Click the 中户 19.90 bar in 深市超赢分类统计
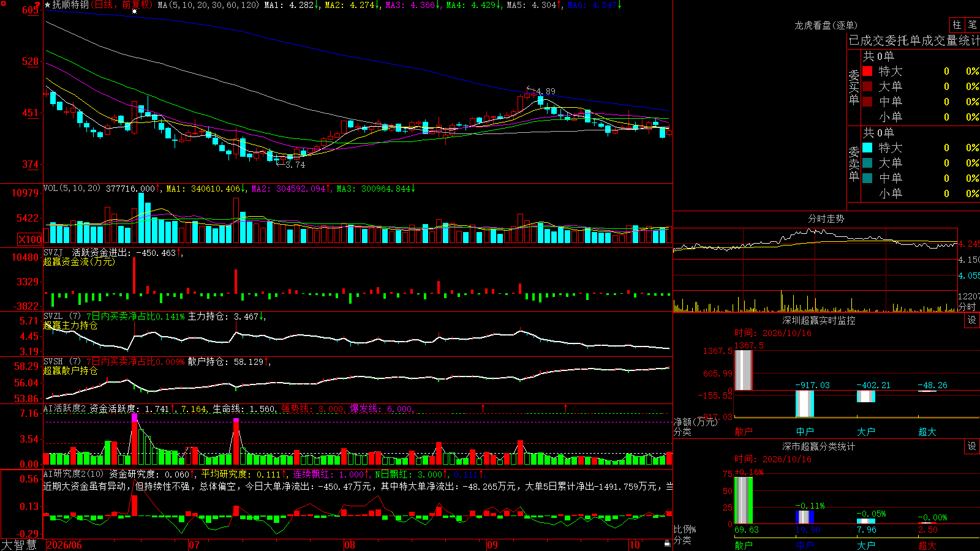 pos(805,517)
